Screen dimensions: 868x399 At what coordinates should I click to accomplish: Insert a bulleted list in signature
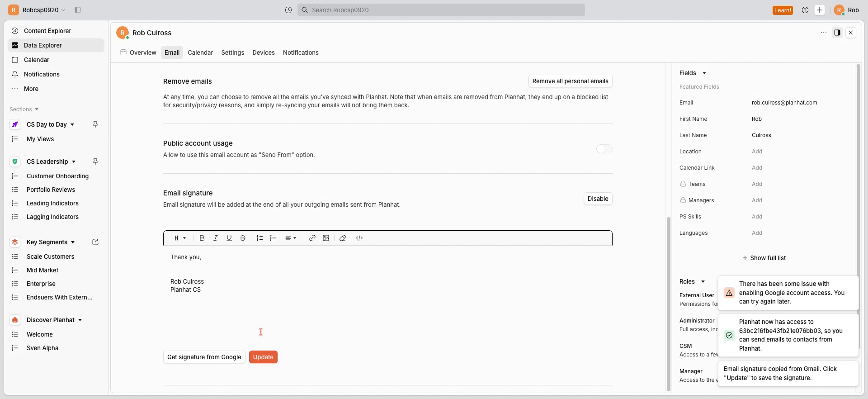(x=273, y=238)
